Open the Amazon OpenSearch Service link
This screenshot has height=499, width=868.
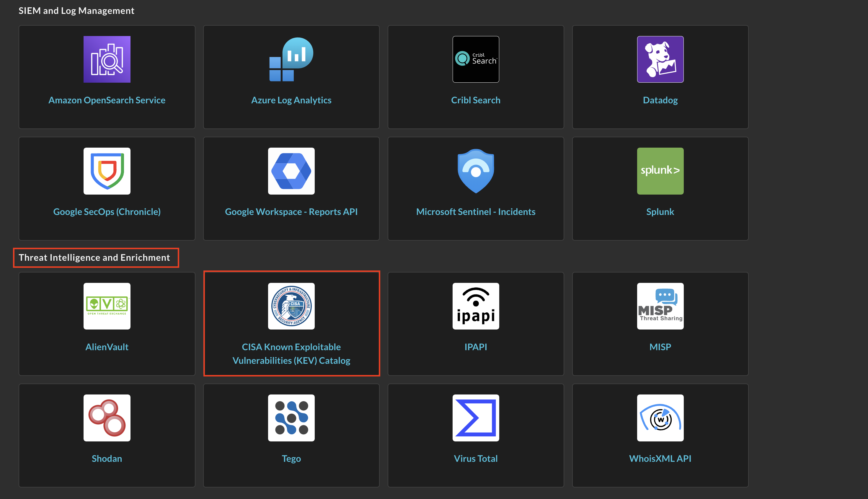107,100
